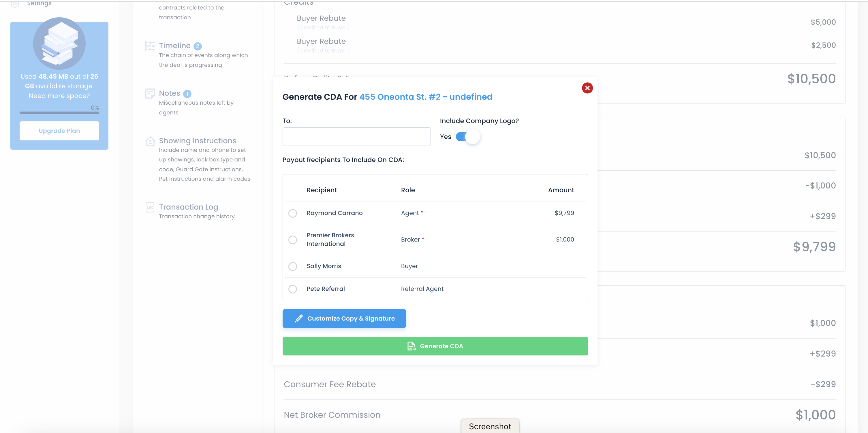
Task: Click the Transaction Log icon
Action: pos(150,207)
